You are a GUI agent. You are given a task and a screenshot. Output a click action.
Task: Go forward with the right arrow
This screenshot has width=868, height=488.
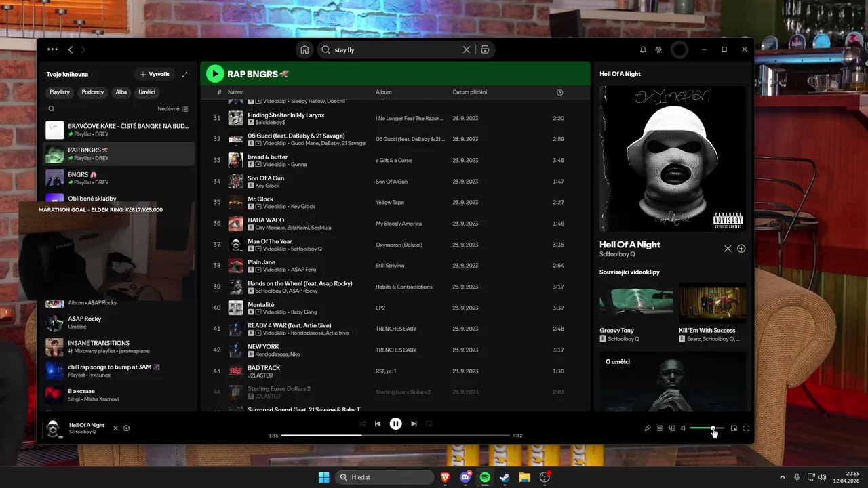pos(83,49)
